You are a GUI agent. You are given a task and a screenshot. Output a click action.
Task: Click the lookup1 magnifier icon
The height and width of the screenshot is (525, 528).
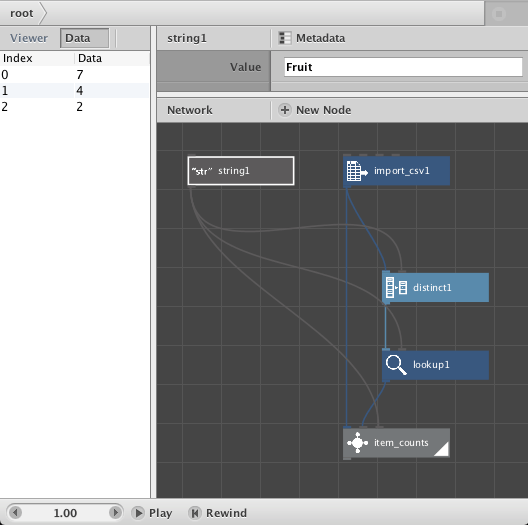tap(396, 365)
